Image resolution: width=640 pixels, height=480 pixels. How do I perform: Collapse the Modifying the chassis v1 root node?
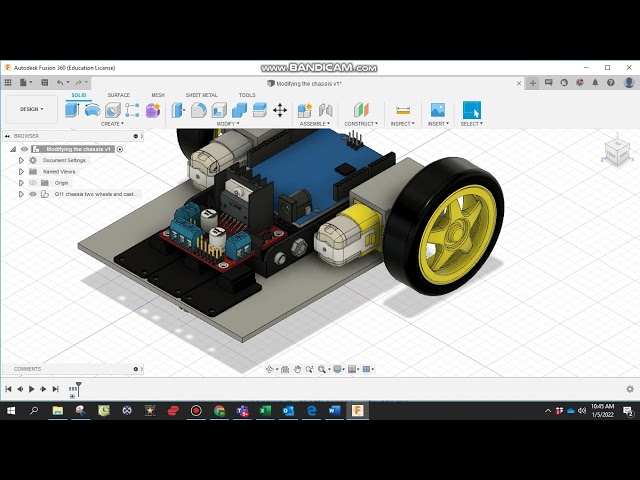point(13,149)
